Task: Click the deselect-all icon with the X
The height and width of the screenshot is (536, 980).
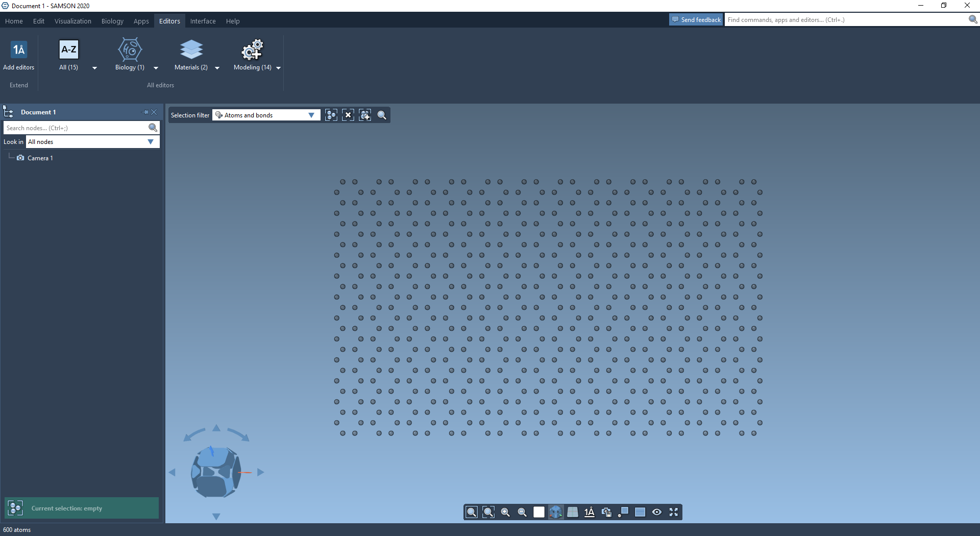Action: tap(348, 115)
